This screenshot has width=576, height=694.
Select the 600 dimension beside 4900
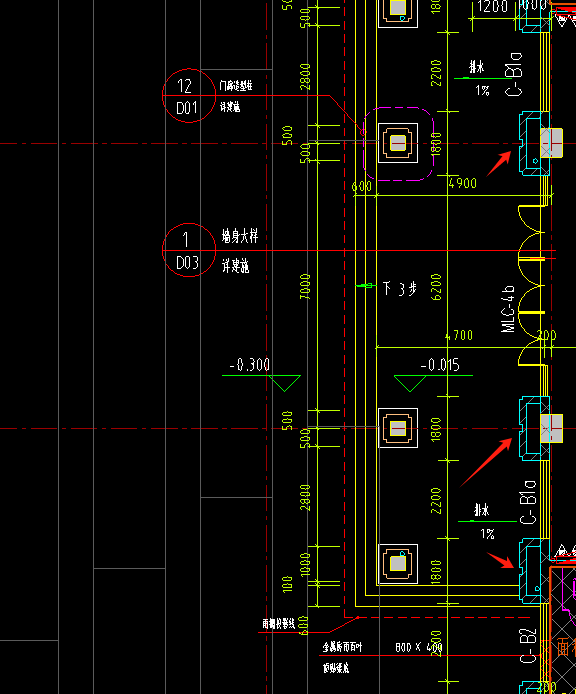click(362, 186)
